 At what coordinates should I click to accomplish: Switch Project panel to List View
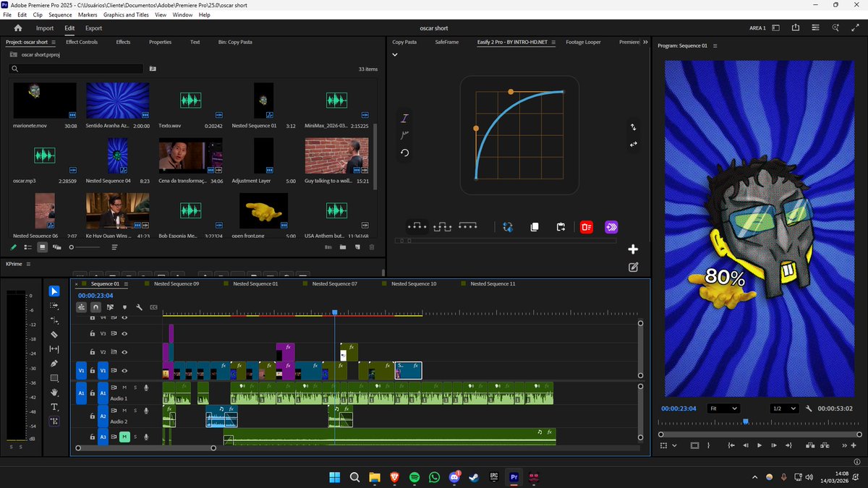[27, 247]
